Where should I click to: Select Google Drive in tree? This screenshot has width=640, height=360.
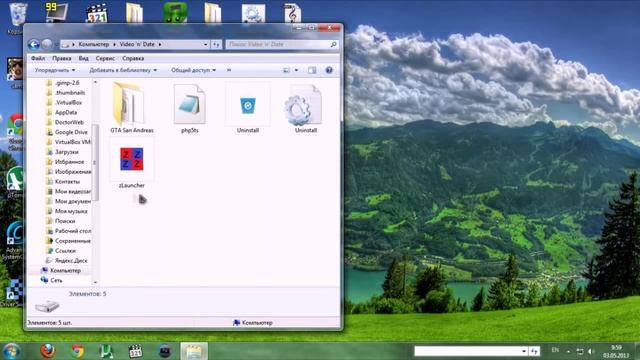click(67, 132)
